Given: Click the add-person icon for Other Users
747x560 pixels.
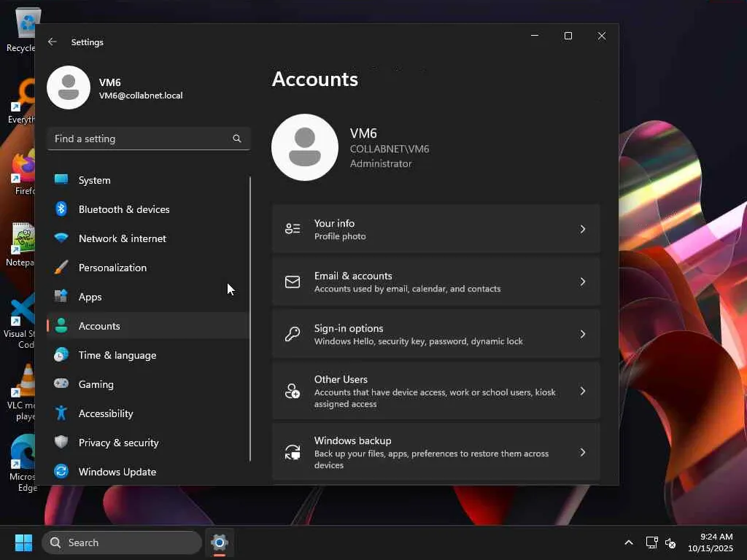Looking at the screenshot, I should click(x=293, y=391).
